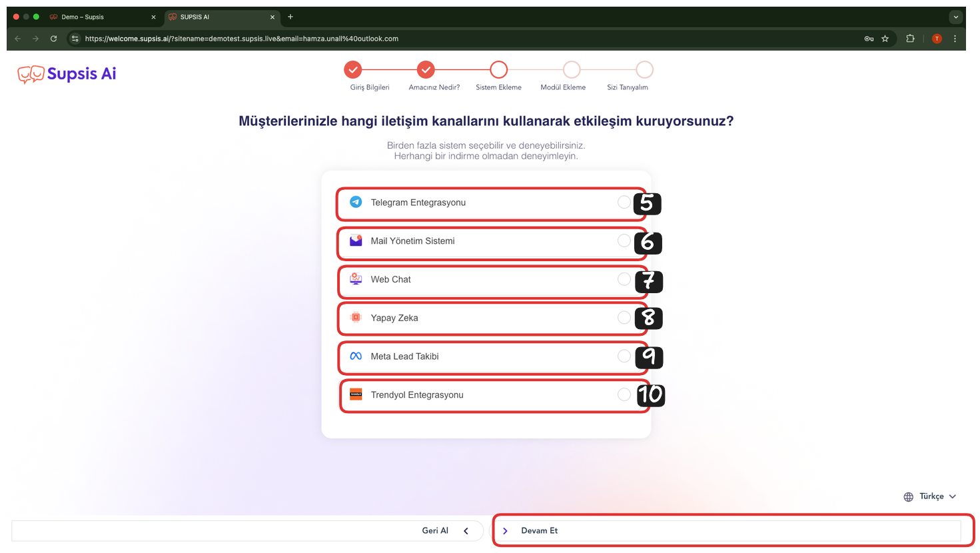The image size is (980, 553).
Task: Click the Yapay Zeka label
Action: [394, 318]
